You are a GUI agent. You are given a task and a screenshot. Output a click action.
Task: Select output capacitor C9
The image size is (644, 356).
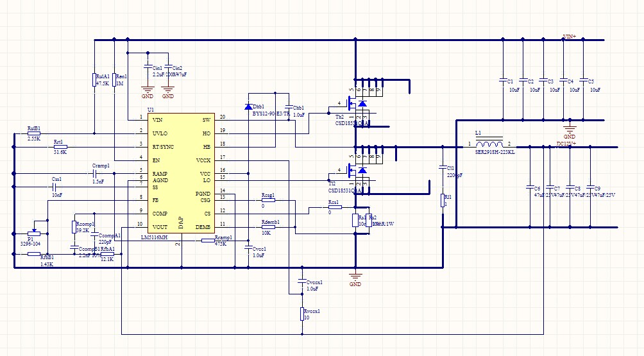pyautogui.click(x=590, y=187)
